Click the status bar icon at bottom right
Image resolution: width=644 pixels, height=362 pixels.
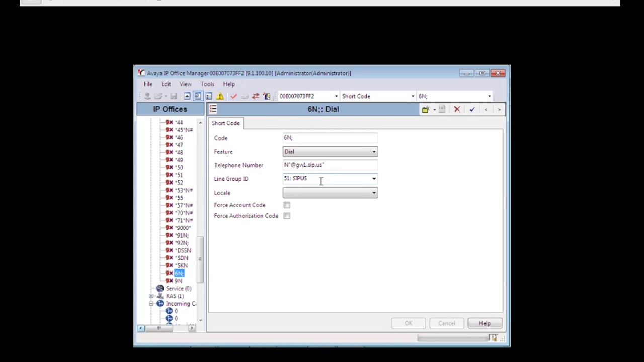pyautogui.click(x=493, y=338)
